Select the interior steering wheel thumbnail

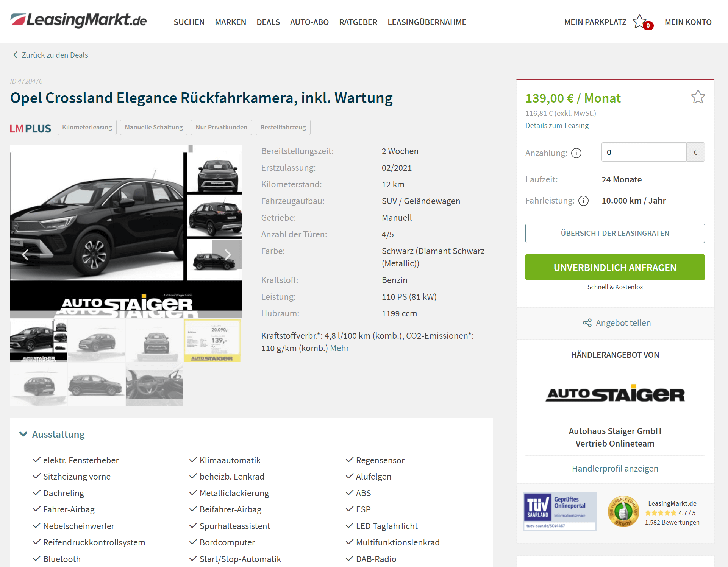[x=155, y=385]
